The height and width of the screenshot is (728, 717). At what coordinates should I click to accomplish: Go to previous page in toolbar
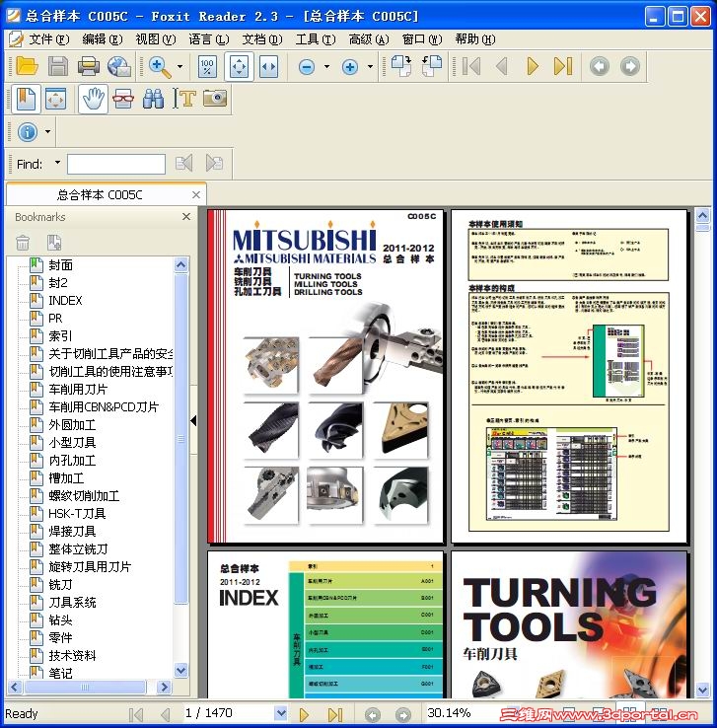coord(502,66)
